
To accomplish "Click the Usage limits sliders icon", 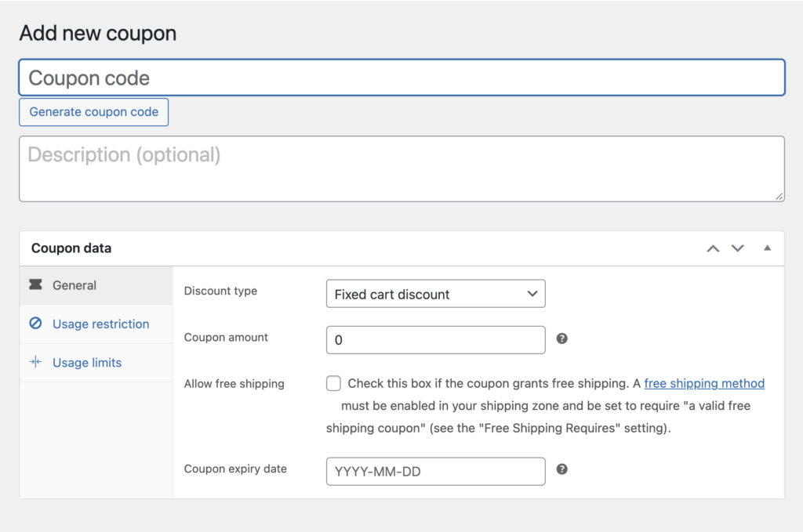I will [x=35, y=362].
